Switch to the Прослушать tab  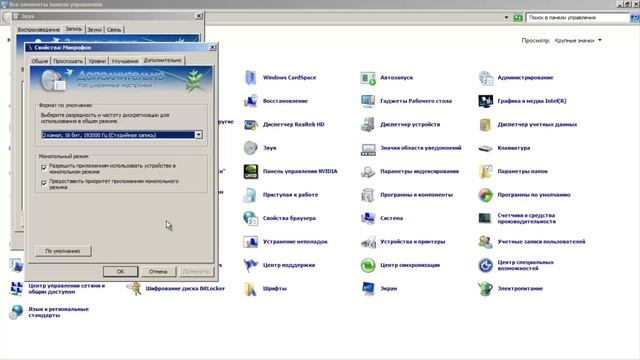68,61
